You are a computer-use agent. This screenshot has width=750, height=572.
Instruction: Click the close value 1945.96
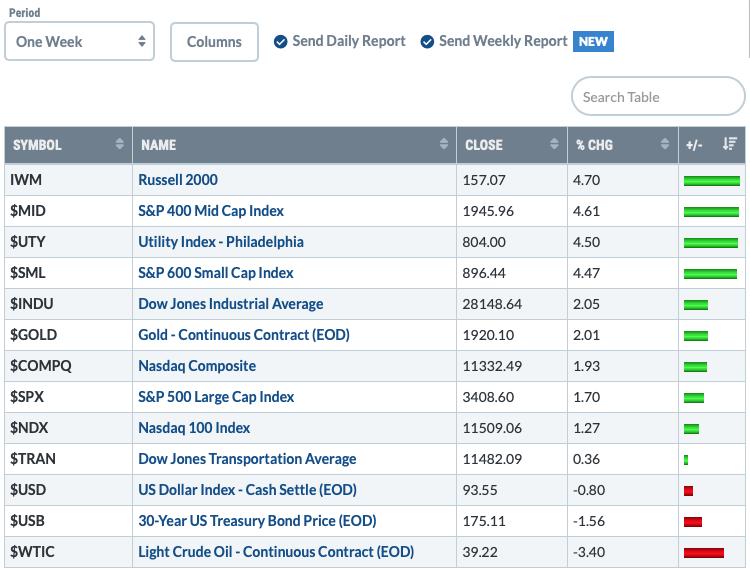tap(488, 211)
